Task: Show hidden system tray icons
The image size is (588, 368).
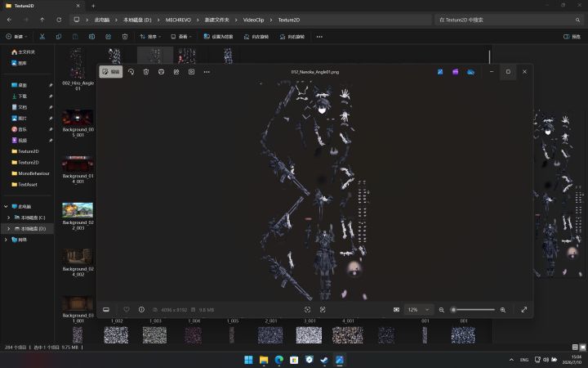Action: [x=511, y=360]
